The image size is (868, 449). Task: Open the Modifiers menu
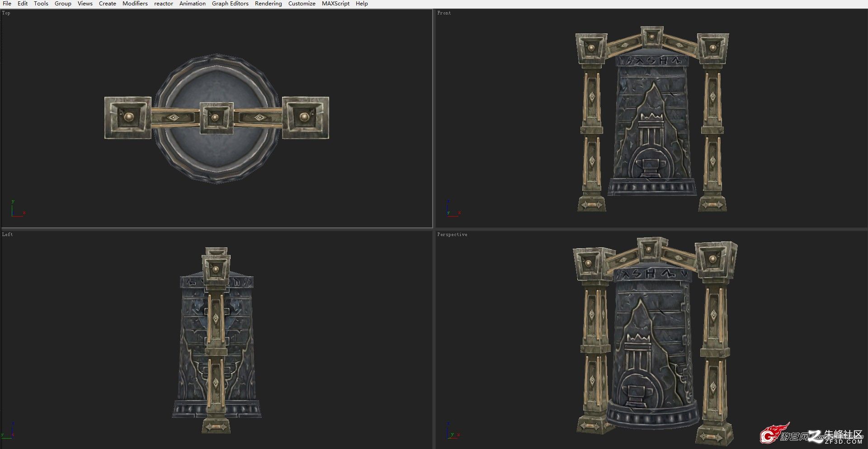coord(135,4)
